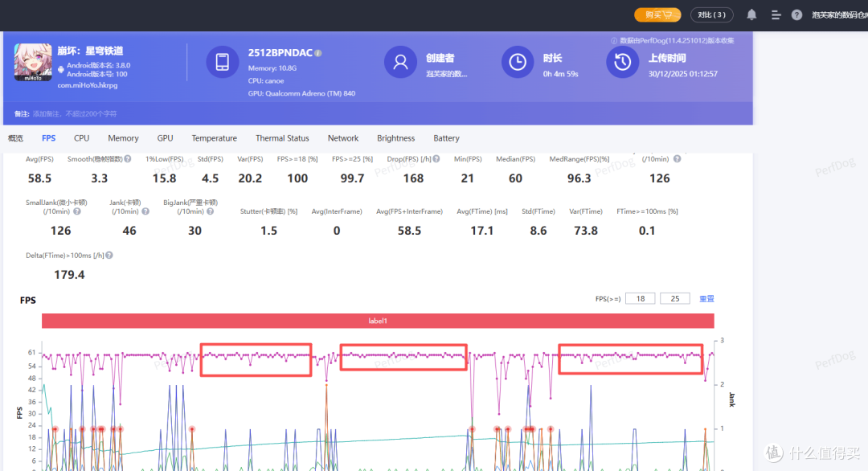Click the Avg(FTime) value 17.1

pos(481,231)
